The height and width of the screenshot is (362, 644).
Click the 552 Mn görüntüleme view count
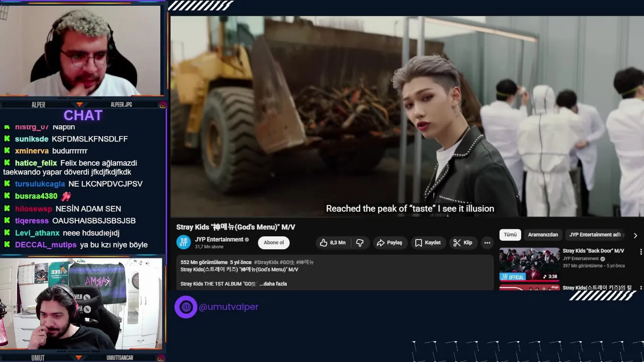point(204,262)
